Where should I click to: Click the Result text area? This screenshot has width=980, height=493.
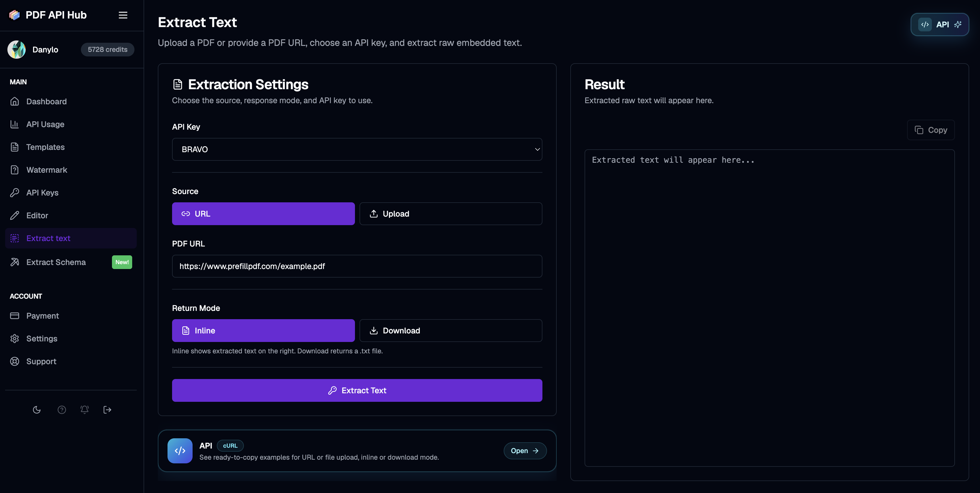tap(769, 307)
